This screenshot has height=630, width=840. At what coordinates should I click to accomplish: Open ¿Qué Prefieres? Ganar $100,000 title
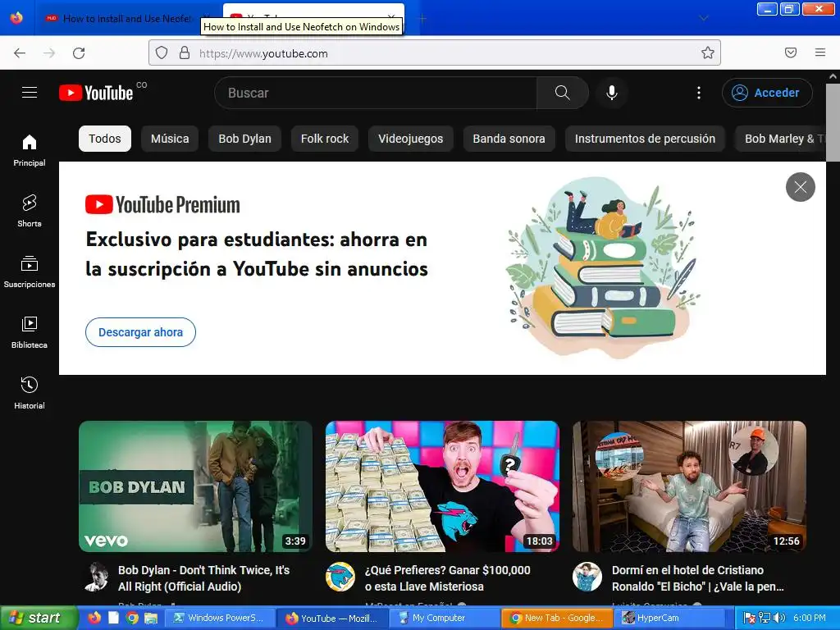(x=447, y=578)
